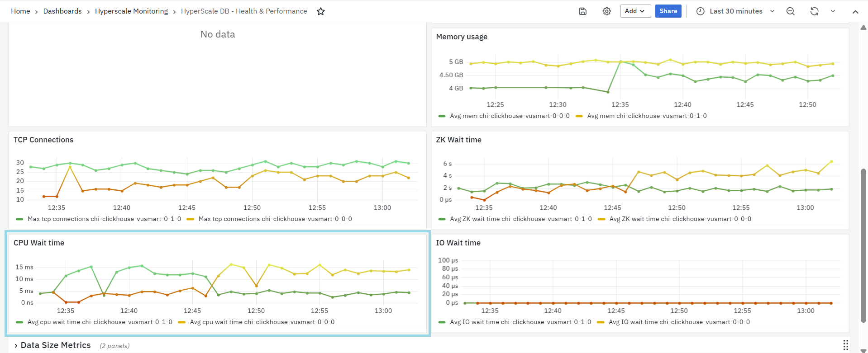This screenshot has width=868, height=353.
Task: Click the Share button
Action: pos(668,11)
